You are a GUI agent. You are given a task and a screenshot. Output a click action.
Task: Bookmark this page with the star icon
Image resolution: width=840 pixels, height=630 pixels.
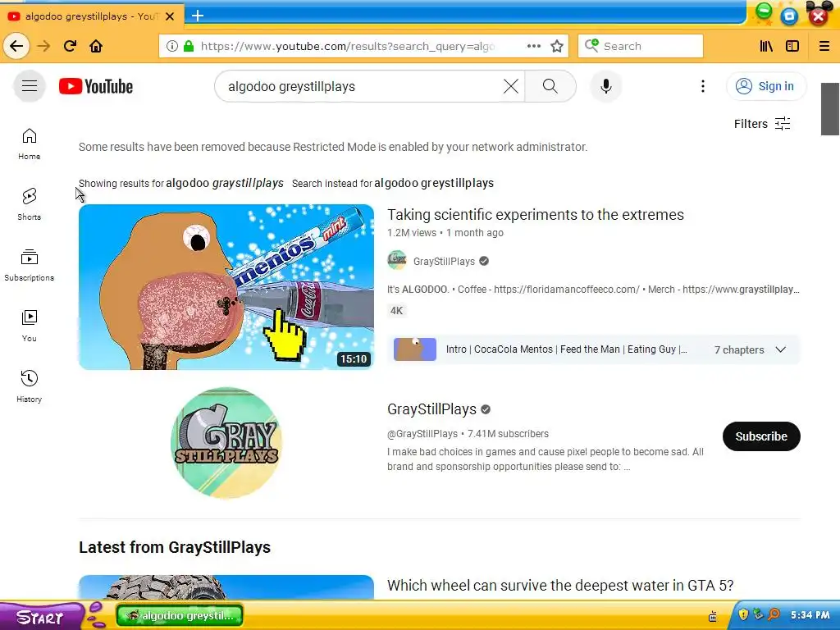tap(557, 46)
